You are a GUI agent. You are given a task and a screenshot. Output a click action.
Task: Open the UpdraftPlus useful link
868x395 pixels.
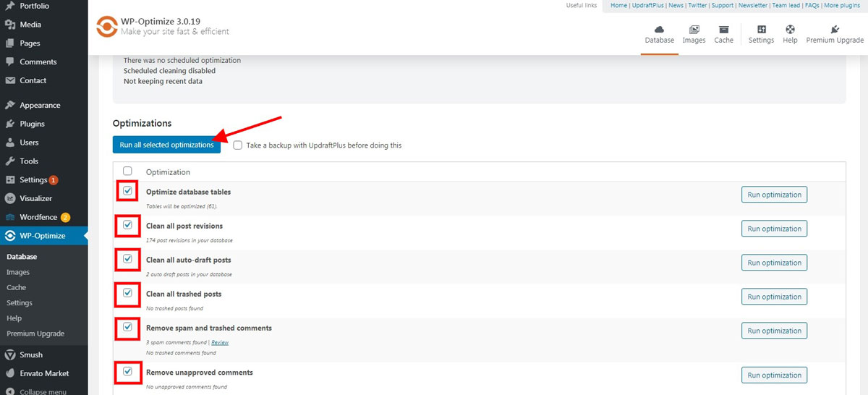pos(648,5)
